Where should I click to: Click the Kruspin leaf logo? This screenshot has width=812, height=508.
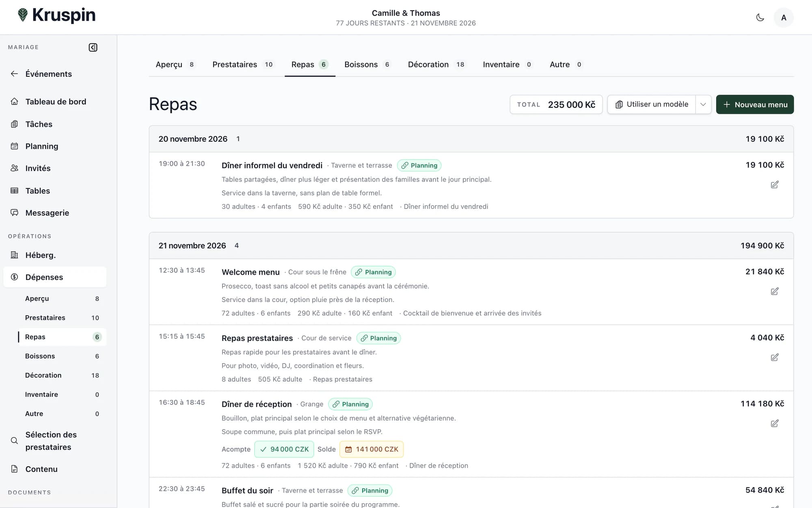coord(23,15)
